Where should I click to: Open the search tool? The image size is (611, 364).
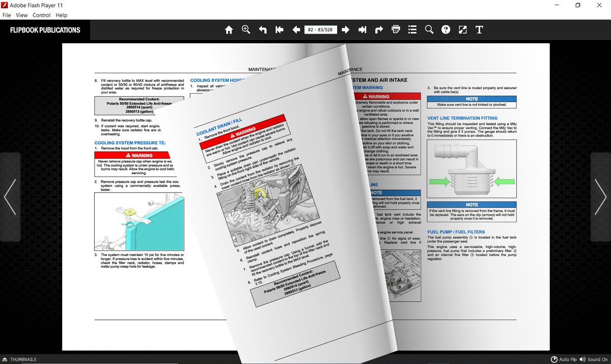pos(429,30)
